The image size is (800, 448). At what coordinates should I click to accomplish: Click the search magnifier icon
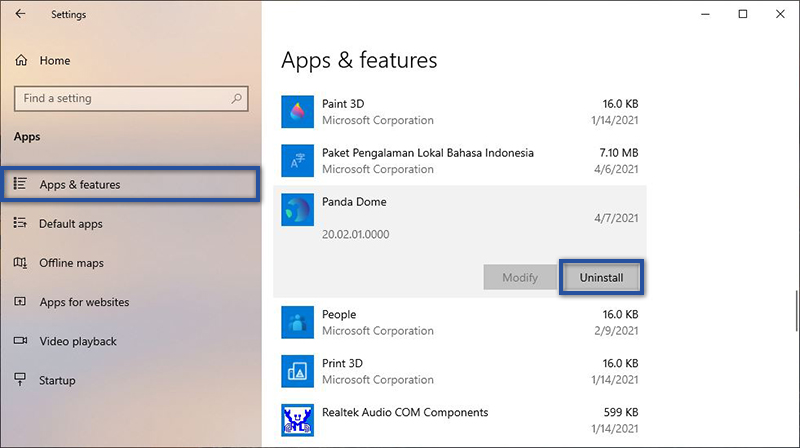[x=237, y=99]
